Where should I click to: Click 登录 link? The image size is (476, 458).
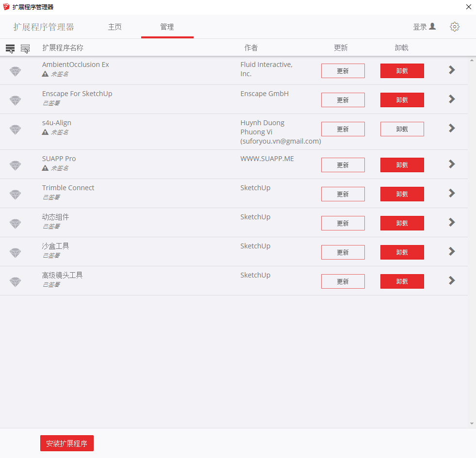tap(420, 27)
